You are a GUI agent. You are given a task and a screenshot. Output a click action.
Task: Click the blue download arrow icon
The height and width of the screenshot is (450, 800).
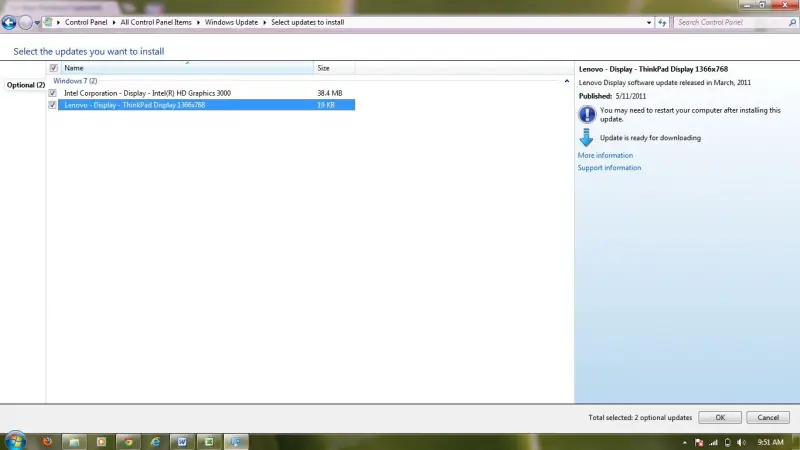point(586,138)
